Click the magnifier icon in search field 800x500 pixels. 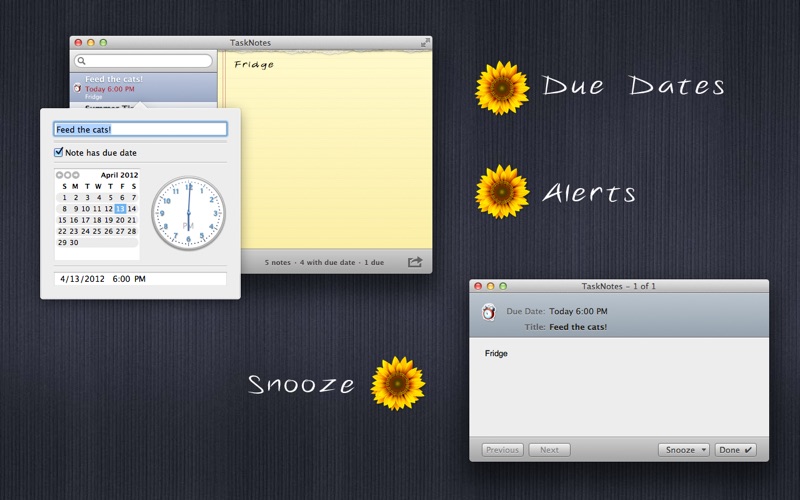[81, 61]
